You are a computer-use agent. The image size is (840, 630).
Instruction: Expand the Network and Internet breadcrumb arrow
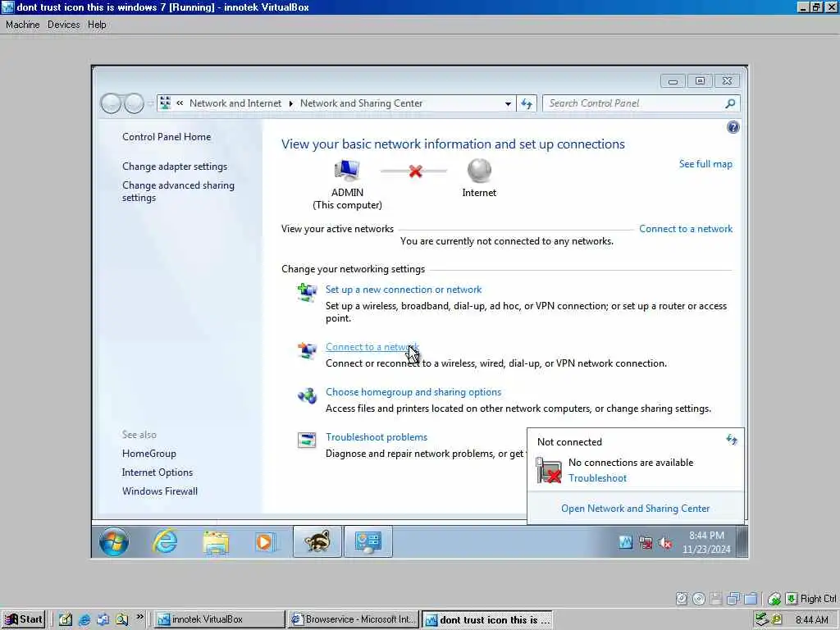291,103
